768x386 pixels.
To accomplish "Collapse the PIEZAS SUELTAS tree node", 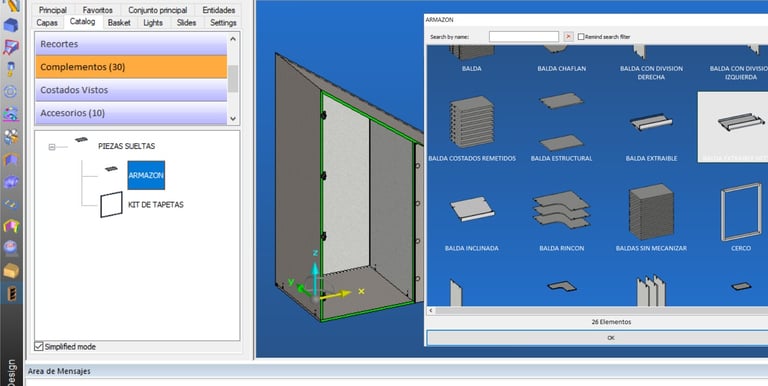I will point(52,146).
